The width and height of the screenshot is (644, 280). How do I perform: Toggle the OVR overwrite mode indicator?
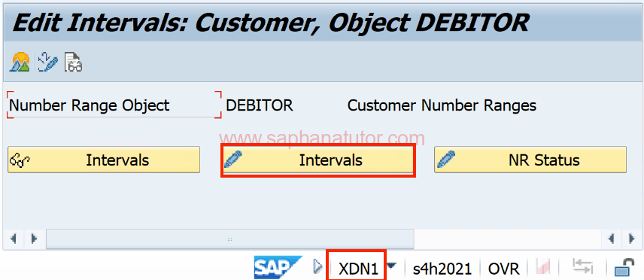point(503,269)
